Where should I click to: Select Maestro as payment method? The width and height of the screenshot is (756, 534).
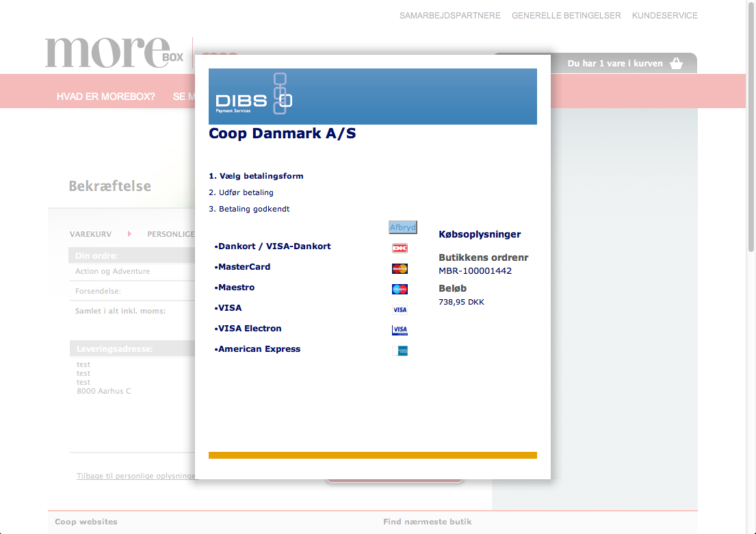[x=235, y=287]
